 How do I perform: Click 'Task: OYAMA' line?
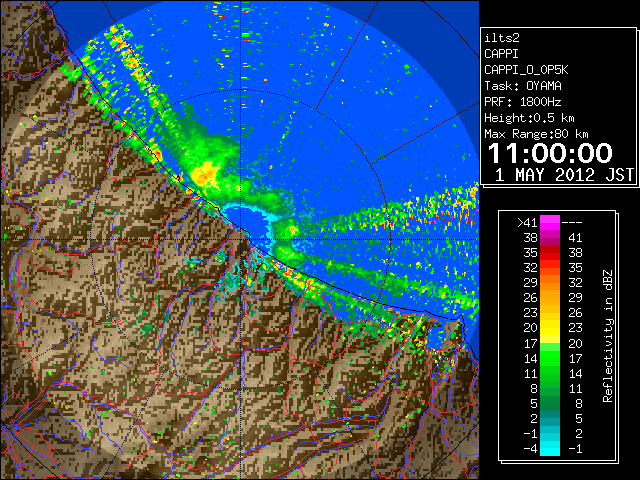[x=522, y=86]
